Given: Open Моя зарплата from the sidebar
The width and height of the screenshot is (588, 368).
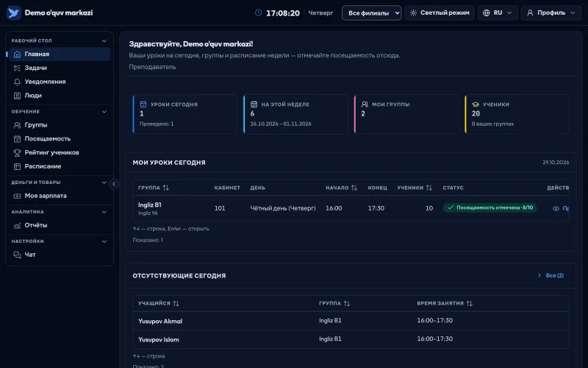Looking at the screenshot, I should point(60,196).
